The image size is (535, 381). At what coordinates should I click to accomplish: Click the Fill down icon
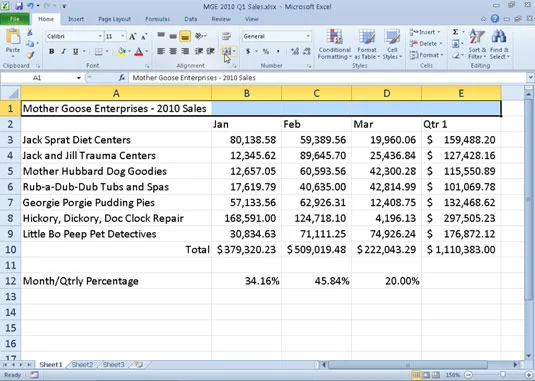(x=456, y=44)
